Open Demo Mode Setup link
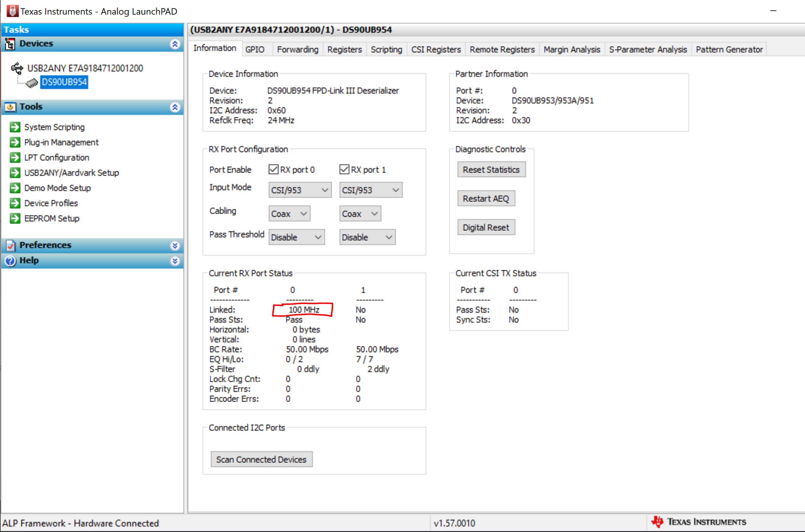805x532 pixels. [58, 188]
